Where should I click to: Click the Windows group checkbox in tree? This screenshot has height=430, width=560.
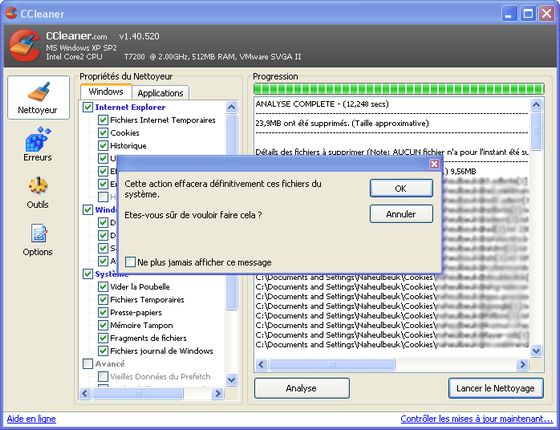88,210
